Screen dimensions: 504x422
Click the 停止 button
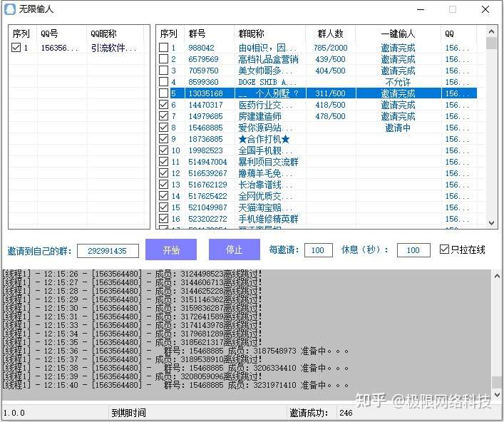click(235, 249)
